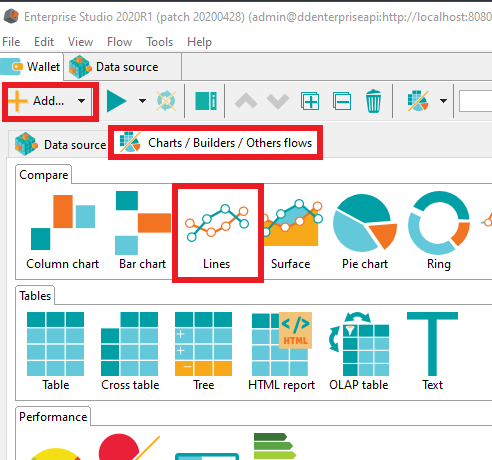Open dropdown beside the chart flow icon
The width and height of the screenshot is (492, 460).
[x=443, y=101]
